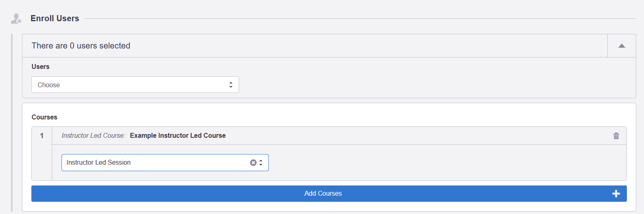Click the Instructor Led Course type label
Image resolution: width=644 pixels, height=214 pixels.
(x=93, y=136)
